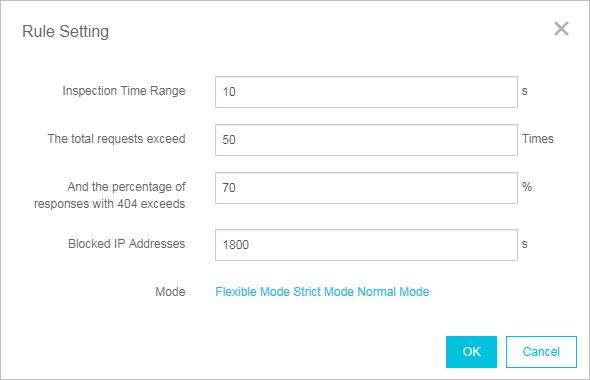Screen dimensions: 590x380
Task: Click the total requests exceed label
Action: tap(116, 139)
